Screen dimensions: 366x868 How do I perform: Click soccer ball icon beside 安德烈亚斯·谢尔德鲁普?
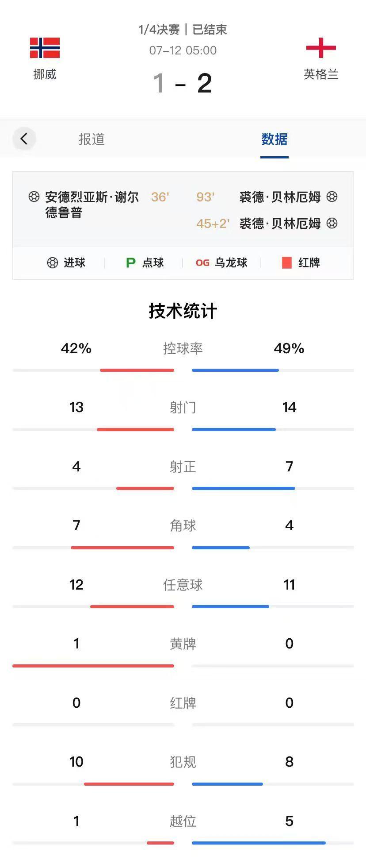(34, 197)
